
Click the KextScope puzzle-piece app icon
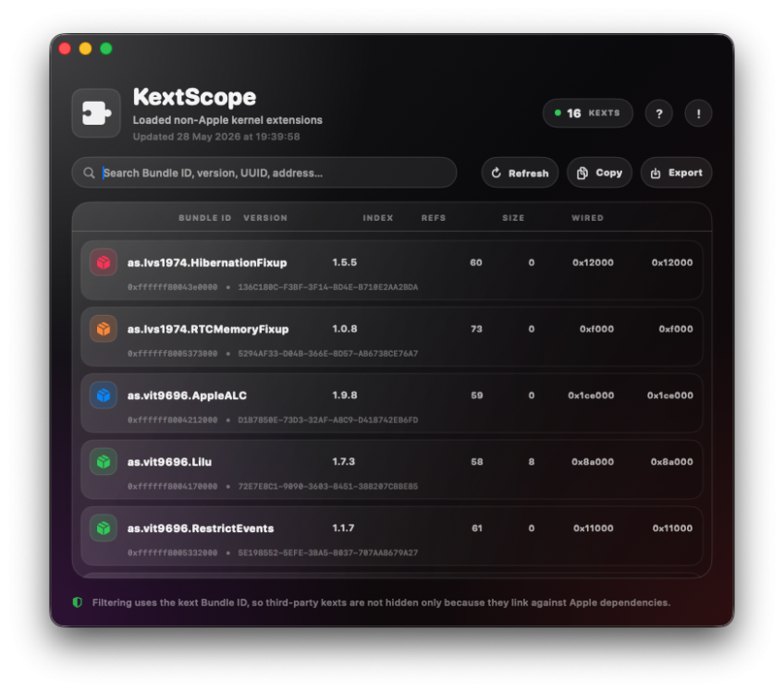tap(96, 113)
